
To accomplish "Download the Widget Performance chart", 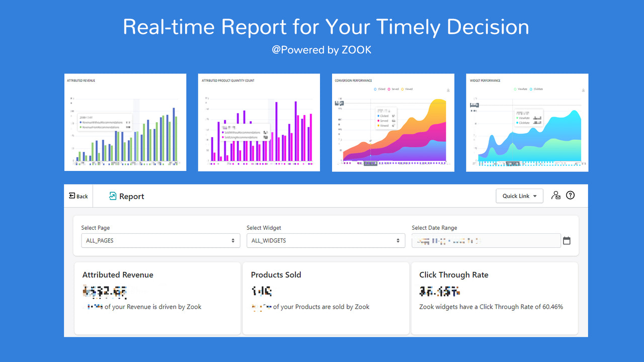I will coord(582,89).
